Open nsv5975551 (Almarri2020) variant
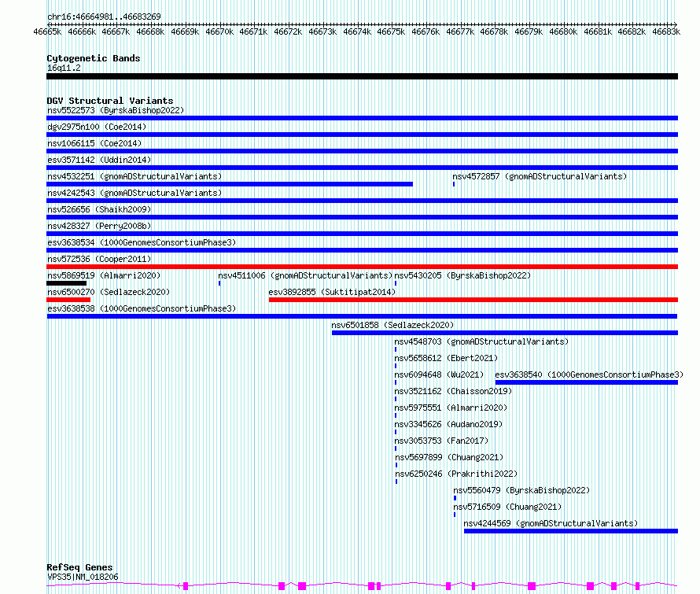The width and height of the screenshot is (700, 594). [x=451, y=408]
